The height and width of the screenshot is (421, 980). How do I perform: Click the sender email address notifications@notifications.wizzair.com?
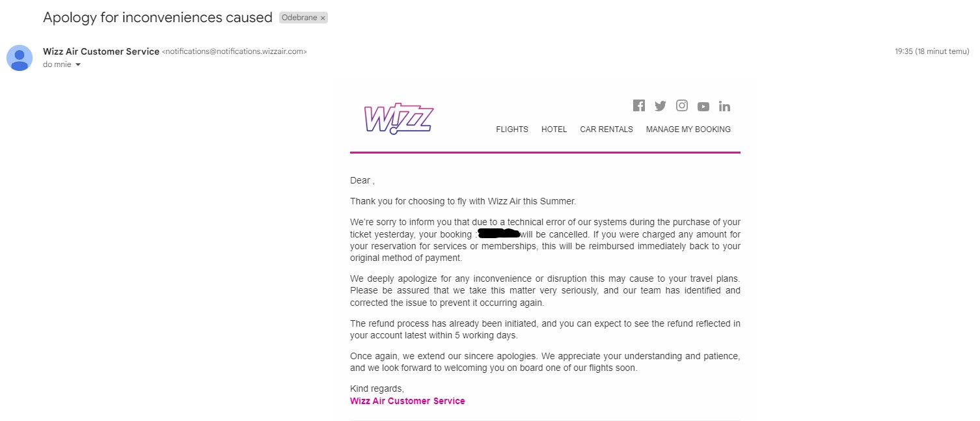coord(234,51)
